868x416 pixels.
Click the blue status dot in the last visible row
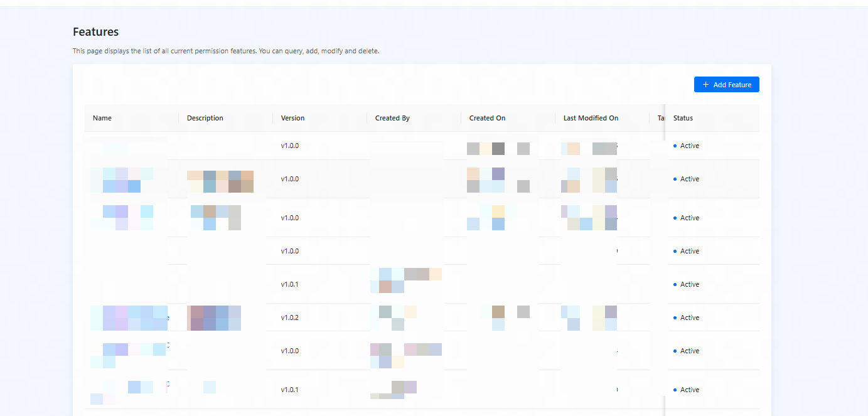click(675, 390)
